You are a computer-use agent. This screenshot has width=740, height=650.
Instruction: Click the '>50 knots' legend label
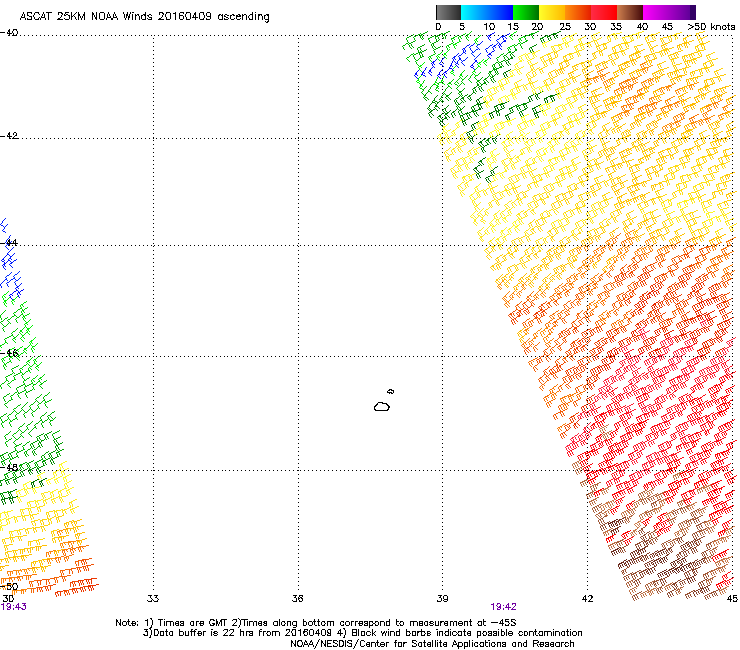pyautogui.click(x=711, y=27)
